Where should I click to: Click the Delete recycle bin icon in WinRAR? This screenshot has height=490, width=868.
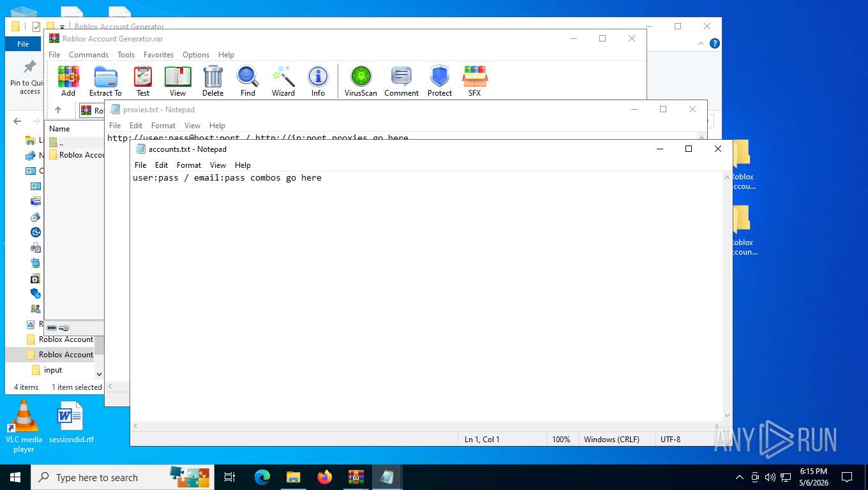point(213,81)
